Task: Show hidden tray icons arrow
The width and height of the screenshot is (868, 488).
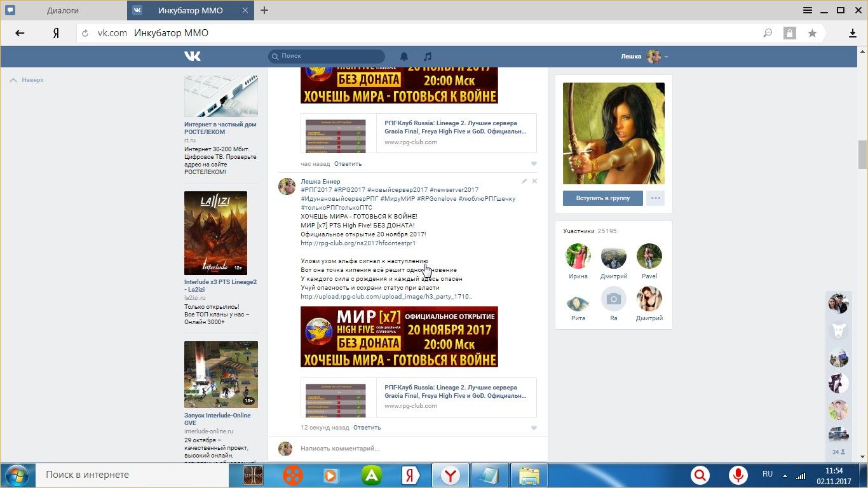Action: coord(786,475)
